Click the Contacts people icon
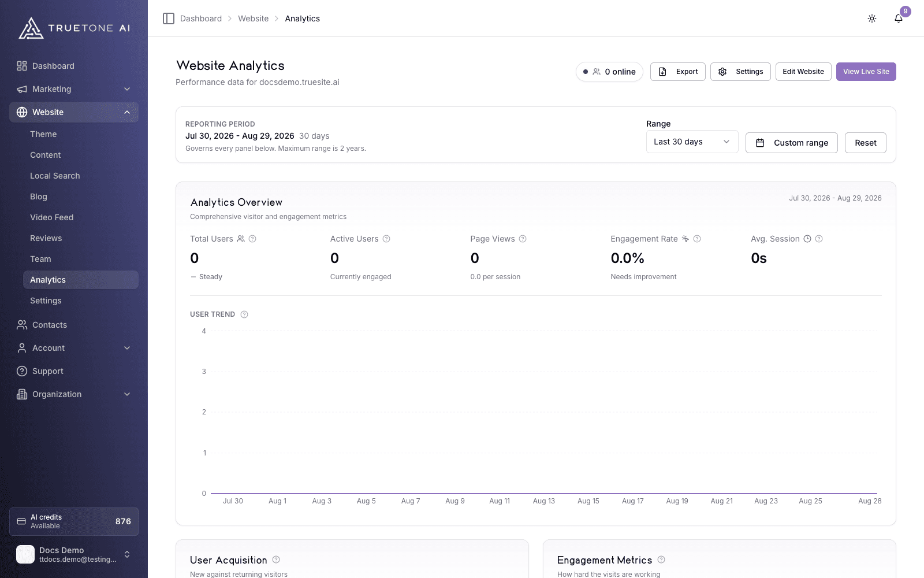924x578 pixels. pos(22,325)
